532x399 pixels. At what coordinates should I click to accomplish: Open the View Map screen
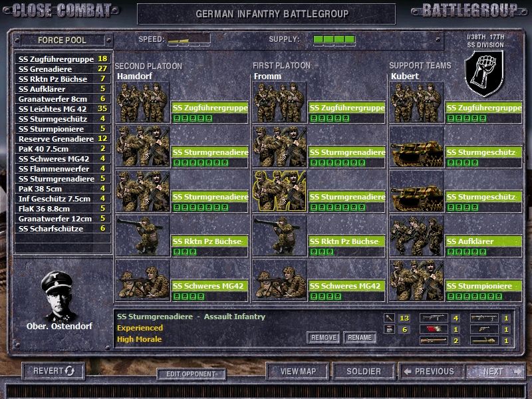click(x=297, y=371)
